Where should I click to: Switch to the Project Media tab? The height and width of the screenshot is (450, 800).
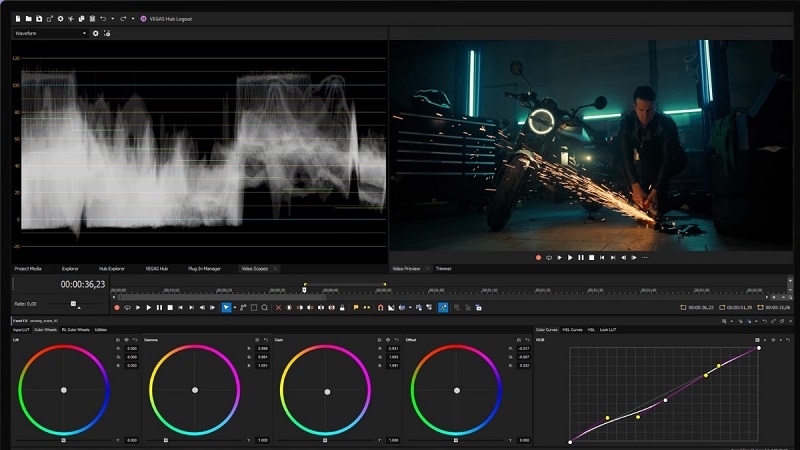click(x=28, y=269)
